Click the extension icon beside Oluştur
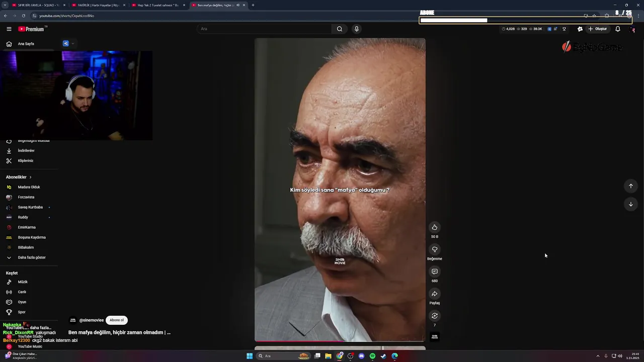 click(580, 29)
